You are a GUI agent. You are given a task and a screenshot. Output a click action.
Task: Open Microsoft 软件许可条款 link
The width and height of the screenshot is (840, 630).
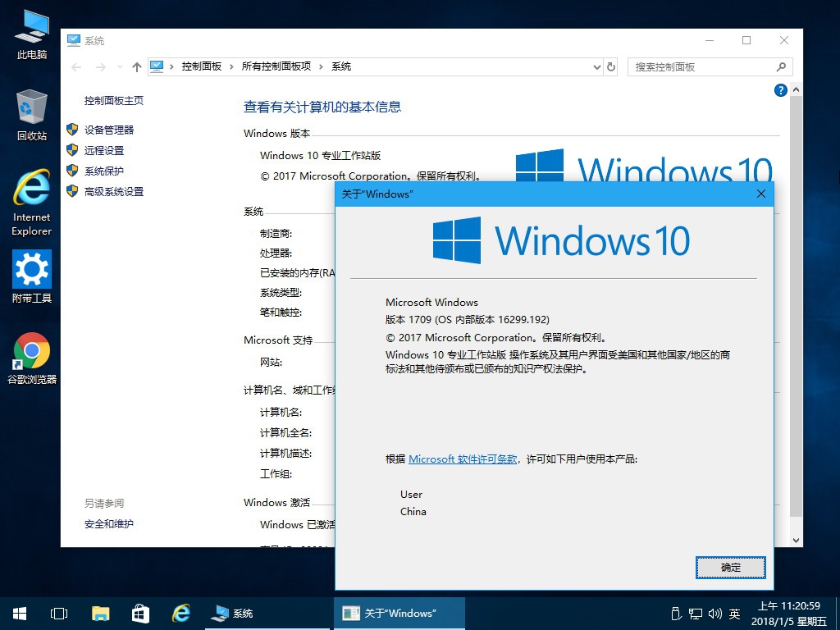click(x=463, y=459)
